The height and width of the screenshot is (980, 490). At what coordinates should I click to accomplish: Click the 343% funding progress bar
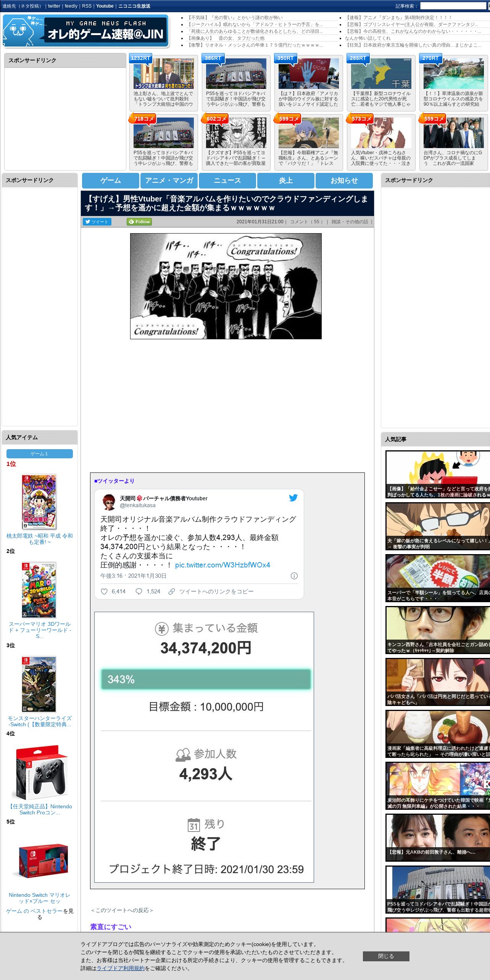[x=206, y=679]
